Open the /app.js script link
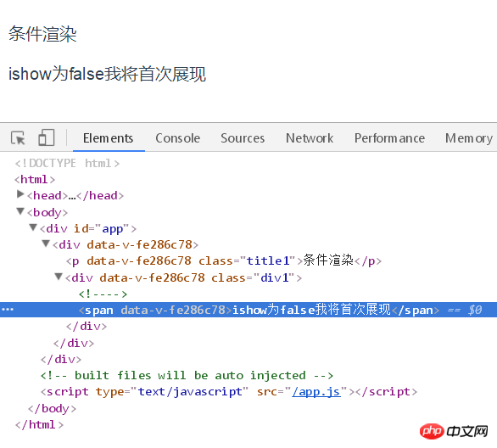 (316, 392)
